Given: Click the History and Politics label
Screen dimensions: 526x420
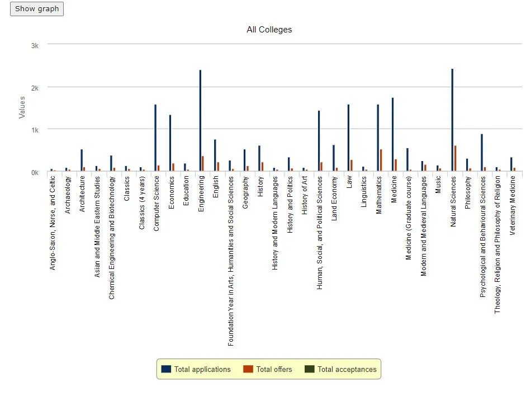Looking at the screenshot, I should pos(290,205).
